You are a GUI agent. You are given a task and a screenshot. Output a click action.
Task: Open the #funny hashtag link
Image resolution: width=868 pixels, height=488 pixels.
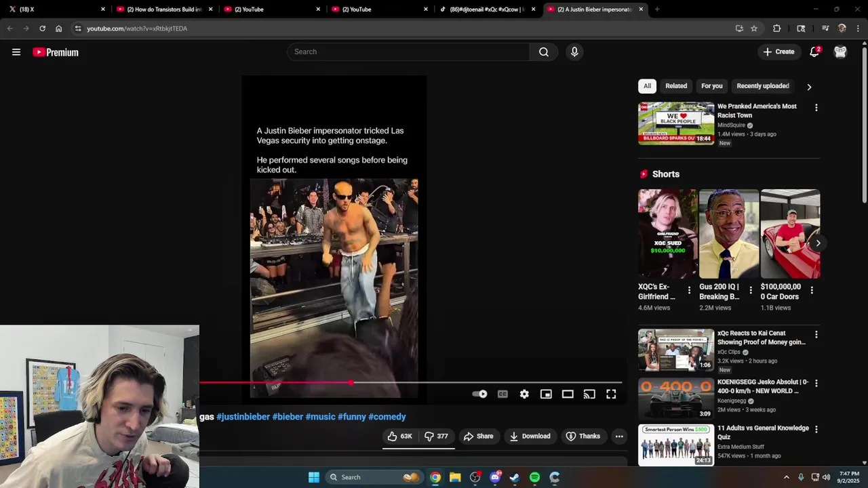tap(352, 417)
